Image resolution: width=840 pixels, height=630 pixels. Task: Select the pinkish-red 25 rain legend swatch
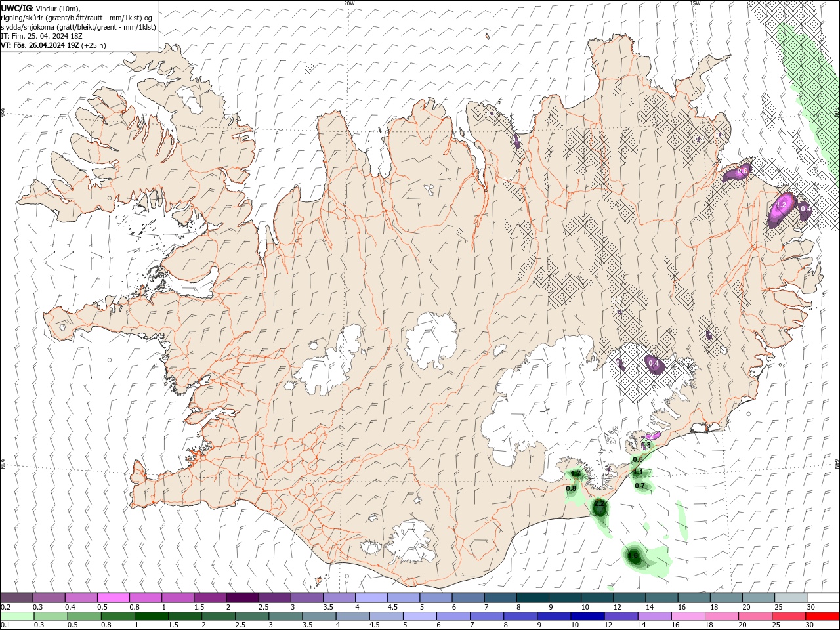(790, 616)
